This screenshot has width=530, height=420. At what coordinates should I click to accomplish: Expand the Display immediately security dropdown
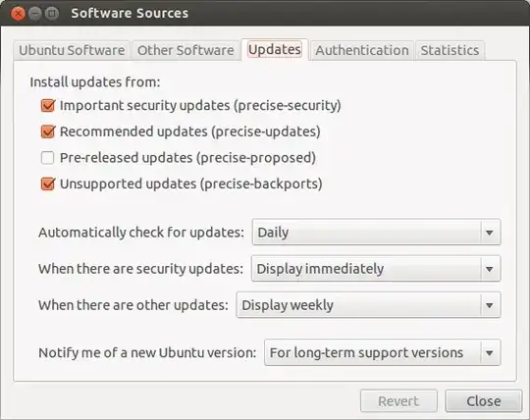(376, 269)
